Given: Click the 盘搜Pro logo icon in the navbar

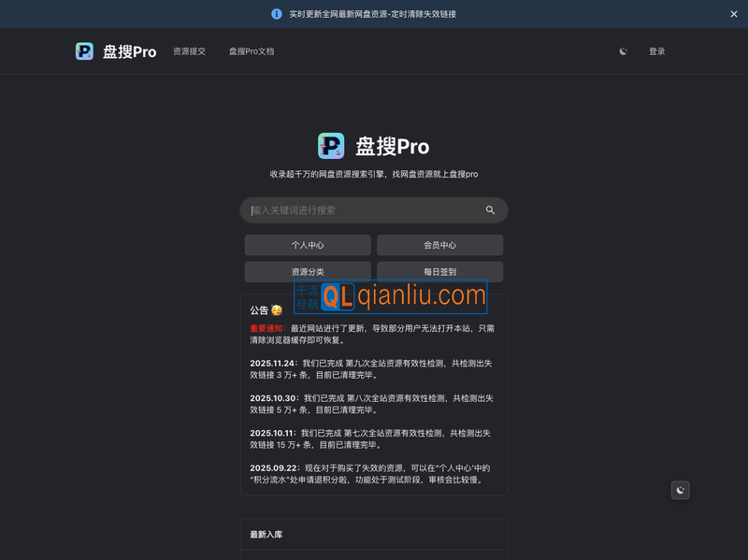Looking at the screenshot, I should point(85,50).
